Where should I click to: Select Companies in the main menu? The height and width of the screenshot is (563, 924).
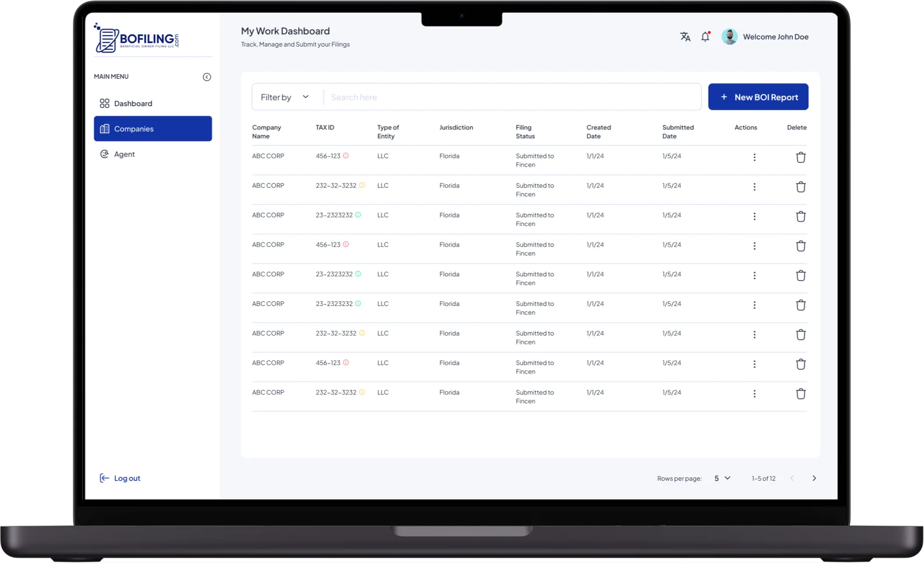pos(153,129)
